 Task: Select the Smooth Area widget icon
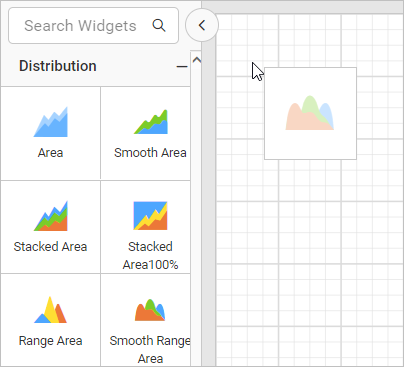[151, 122]
